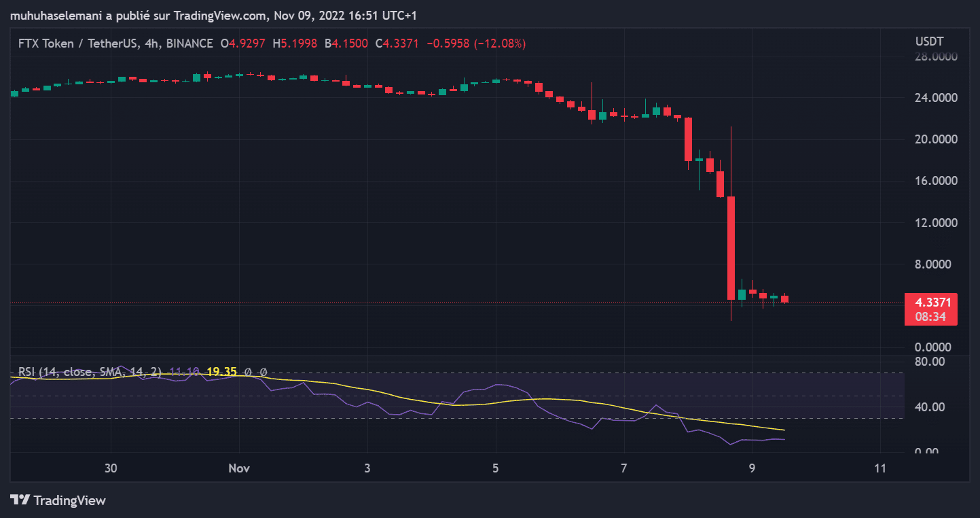Click the change −0.5958 (−12.08%)

coord(476,44)
